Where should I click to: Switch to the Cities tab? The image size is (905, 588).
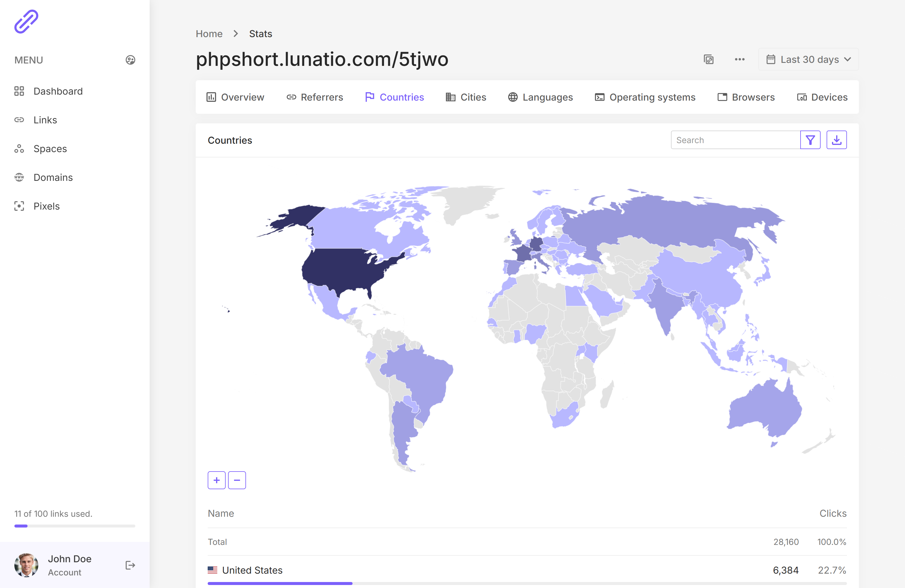click(x=466, y=97)
